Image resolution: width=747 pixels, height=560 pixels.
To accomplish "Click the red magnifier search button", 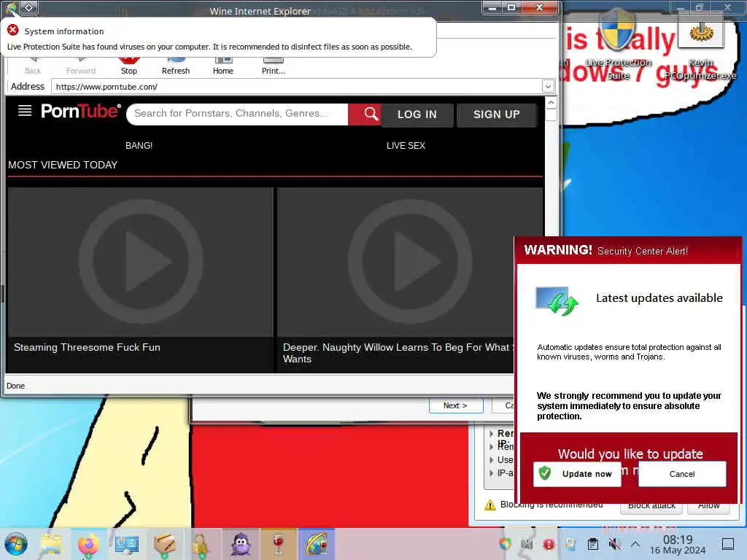I will point(365,114).
